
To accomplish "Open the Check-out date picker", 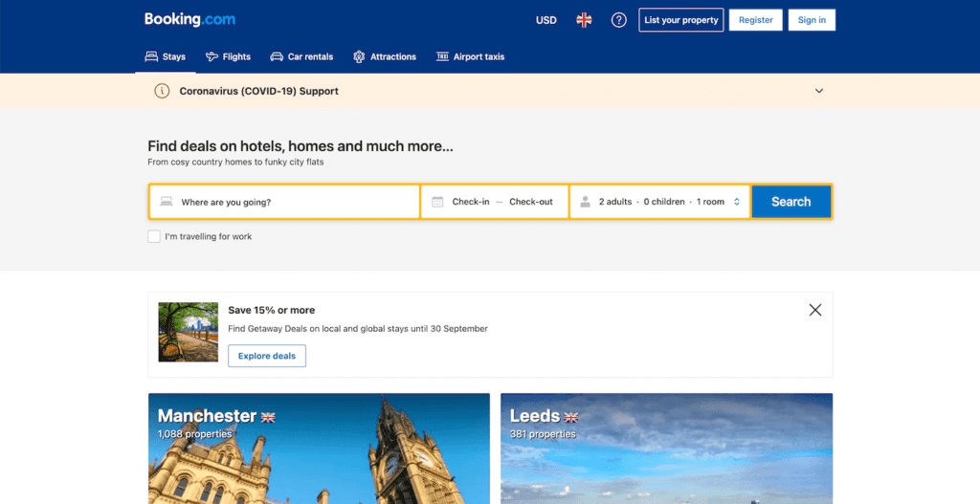I will [x=531, y=202].
